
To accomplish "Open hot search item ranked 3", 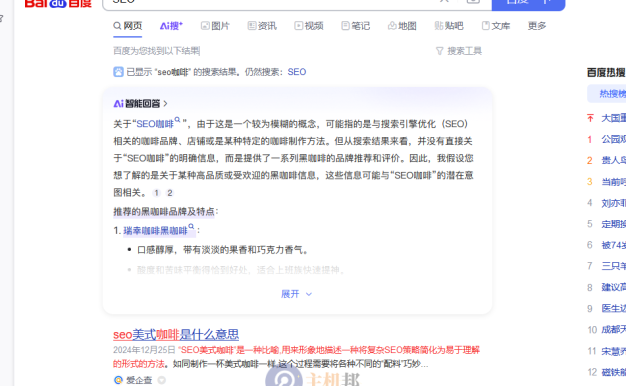I will 613,182.
